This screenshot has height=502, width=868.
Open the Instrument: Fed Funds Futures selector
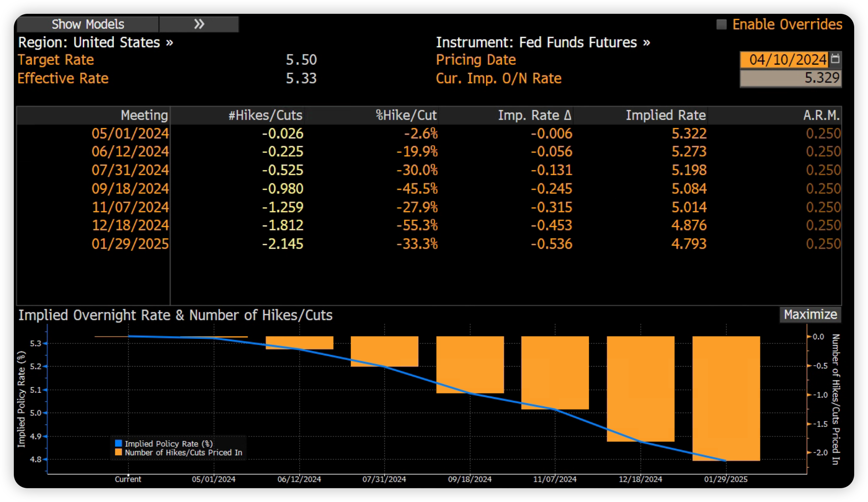(x=543, y=42)
